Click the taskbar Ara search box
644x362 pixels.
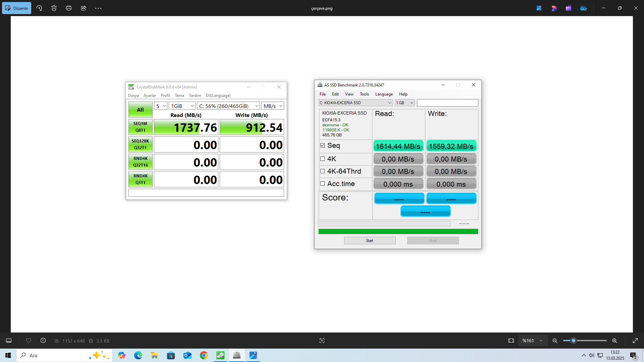click(64, 355)
